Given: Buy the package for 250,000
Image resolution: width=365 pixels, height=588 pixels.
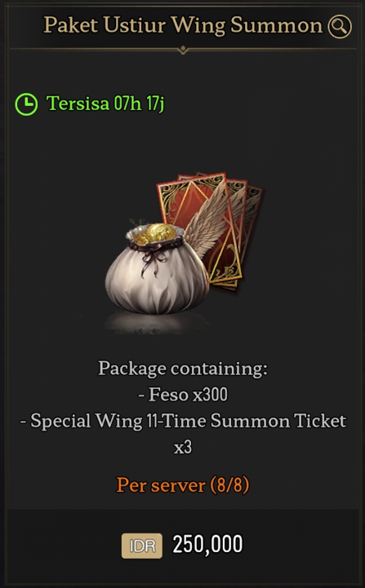Looking at the screenshot, I should point(183,545).
